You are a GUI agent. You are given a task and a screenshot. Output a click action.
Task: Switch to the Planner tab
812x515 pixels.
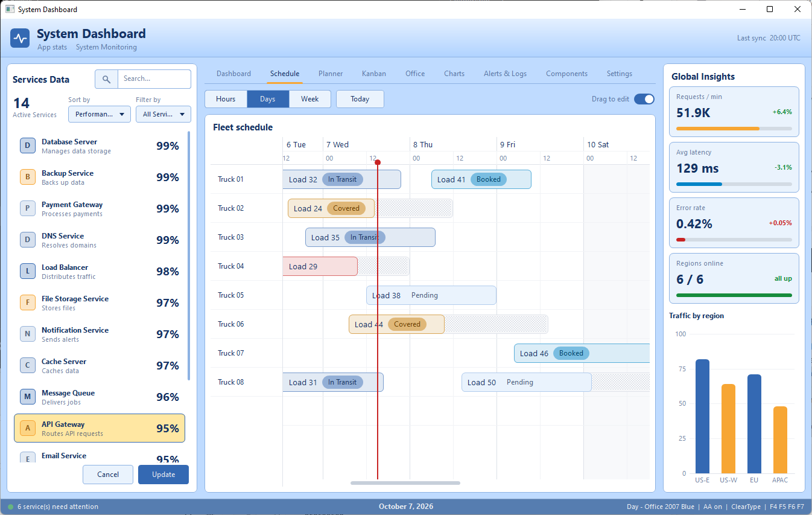pos(331,74)
